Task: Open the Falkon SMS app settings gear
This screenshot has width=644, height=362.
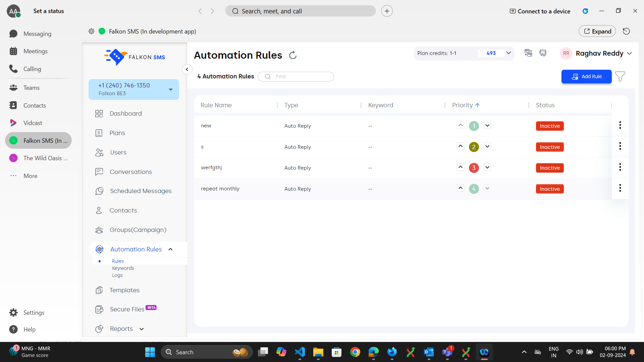Action: 91,31
